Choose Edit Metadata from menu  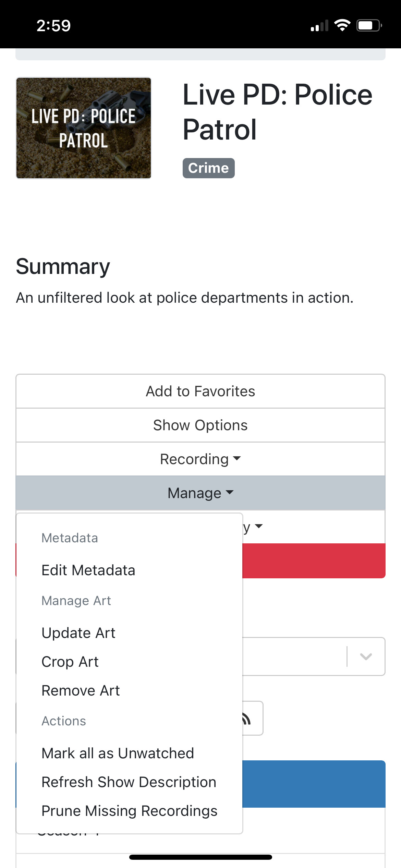click(x=88, y=570)
